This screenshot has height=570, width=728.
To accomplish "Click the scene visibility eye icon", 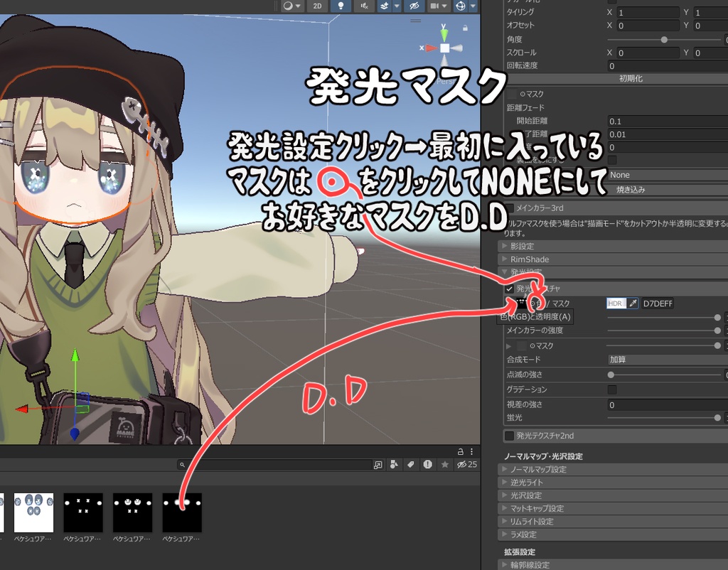I will (414, 6).
